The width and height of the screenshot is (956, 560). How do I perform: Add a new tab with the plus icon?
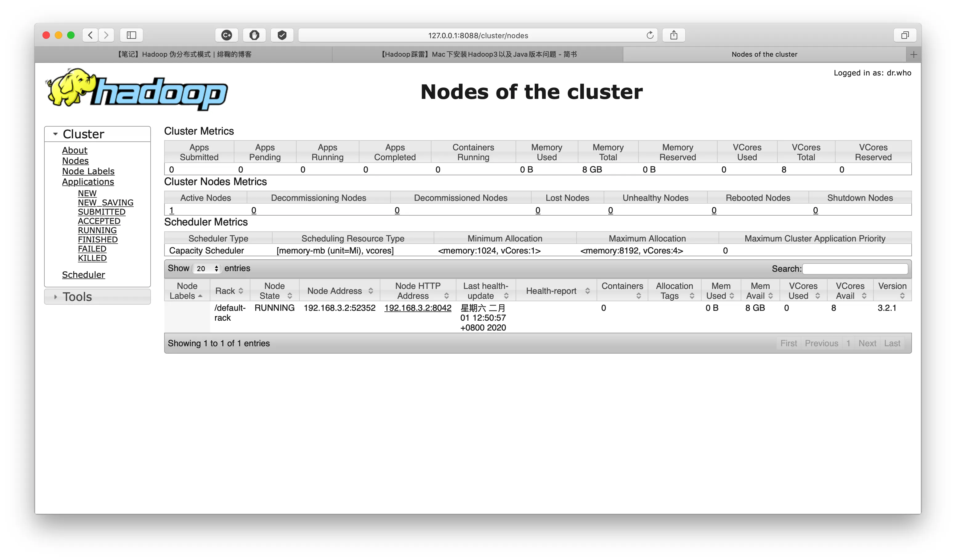click(x=914, y=55)
